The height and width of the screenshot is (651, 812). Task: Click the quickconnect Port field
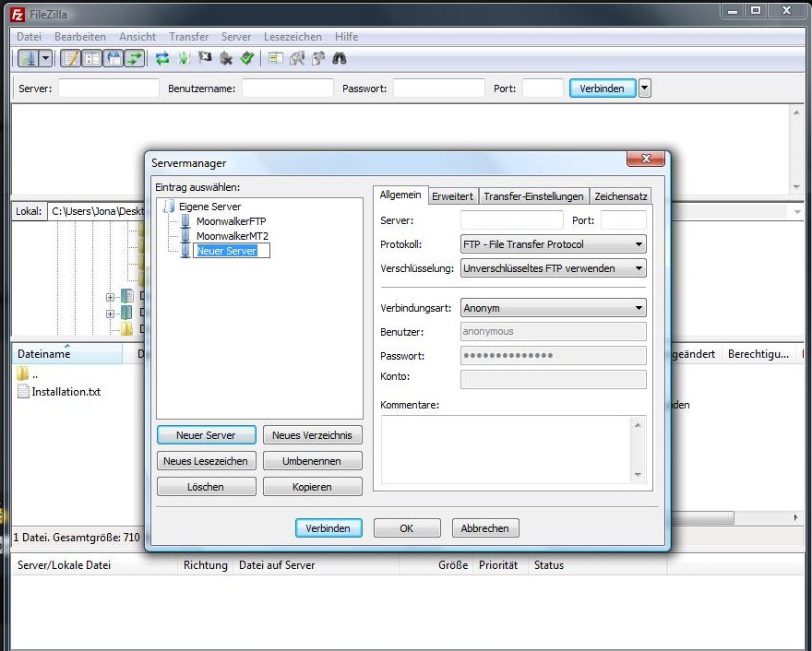click(x=543, y=89)
